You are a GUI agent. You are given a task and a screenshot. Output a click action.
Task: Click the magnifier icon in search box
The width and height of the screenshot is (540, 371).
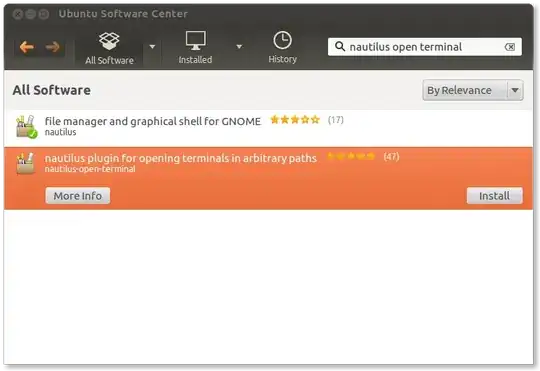[340, 47]
